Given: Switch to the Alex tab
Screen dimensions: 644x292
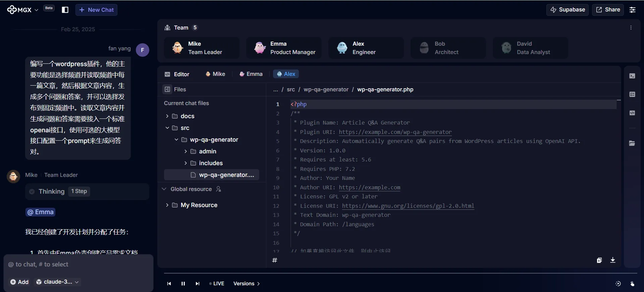Looking at the screenshot, I should (286, 74).
